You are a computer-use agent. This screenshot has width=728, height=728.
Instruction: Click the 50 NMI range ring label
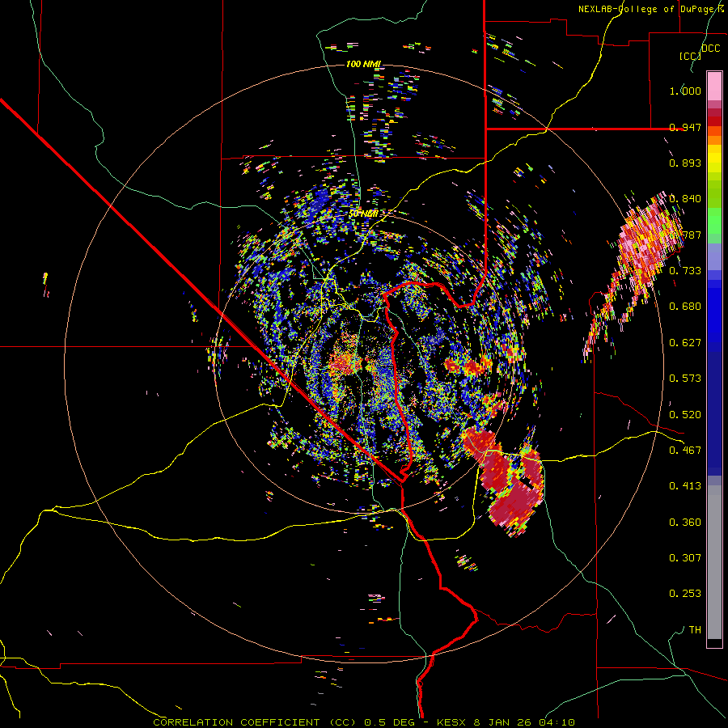(x=363, y=214)
